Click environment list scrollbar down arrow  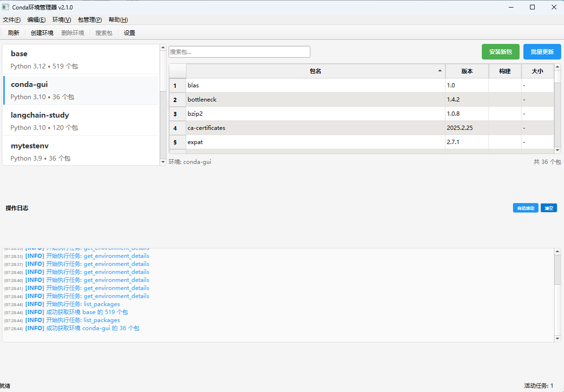[x=162, y=162]
